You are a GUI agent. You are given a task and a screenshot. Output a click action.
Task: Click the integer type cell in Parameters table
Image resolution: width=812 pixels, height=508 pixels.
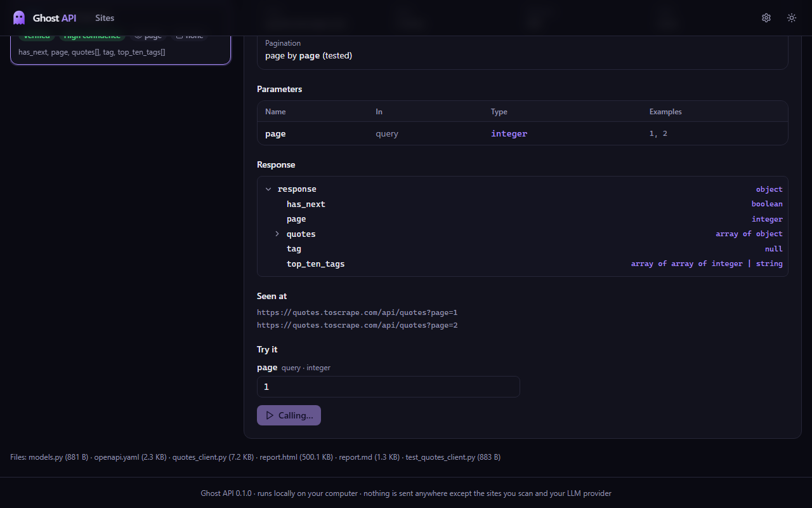tap(509, 134)
